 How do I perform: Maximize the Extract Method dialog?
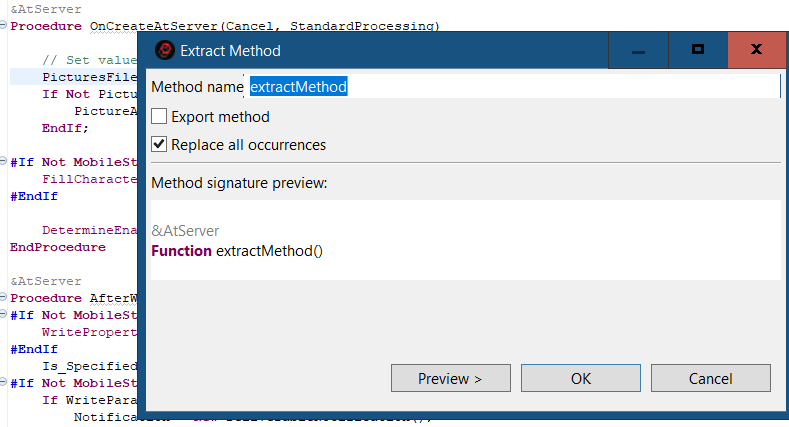[x=698, y=50]
